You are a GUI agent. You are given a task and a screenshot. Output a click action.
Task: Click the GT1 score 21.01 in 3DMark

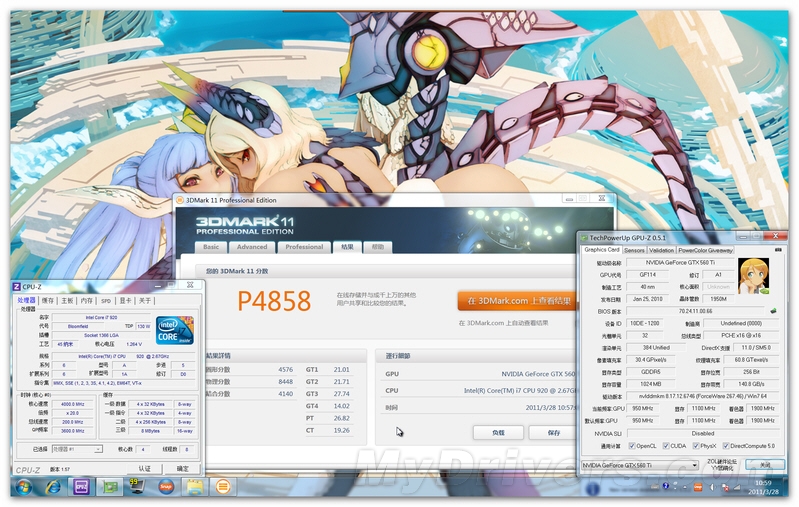[x=341, y=369]
